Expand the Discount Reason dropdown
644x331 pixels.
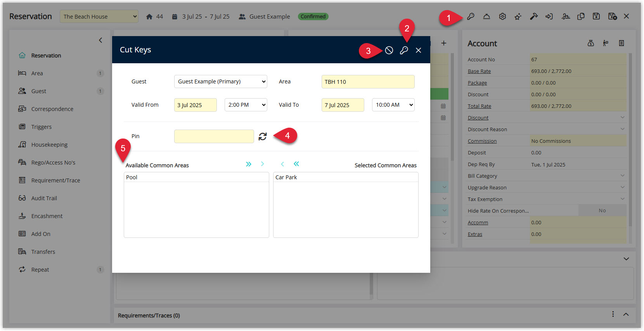tap(622, 129)
